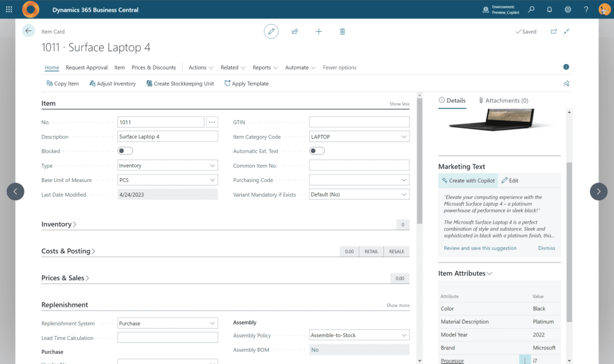This screenshot has height=364, width=614.
Task: Edit the item card with the pencil icon
Action: (x=271, y=31)
